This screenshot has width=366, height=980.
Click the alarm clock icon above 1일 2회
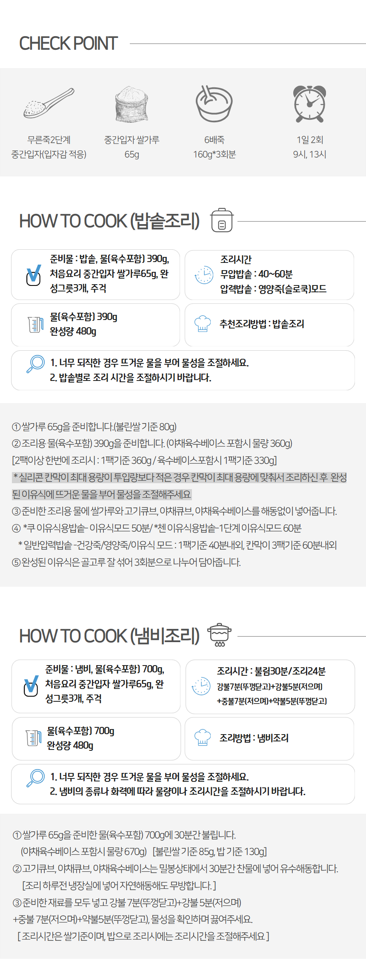[x=310, y=104]
